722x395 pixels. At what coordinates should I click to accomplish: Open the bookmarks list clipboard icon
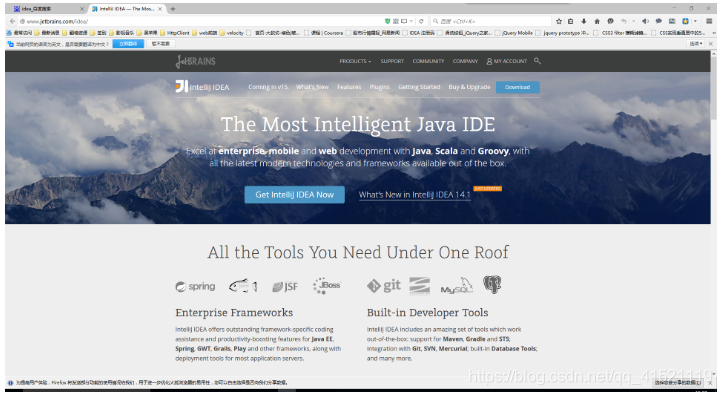pyautogui.click(x=571, y=21)
